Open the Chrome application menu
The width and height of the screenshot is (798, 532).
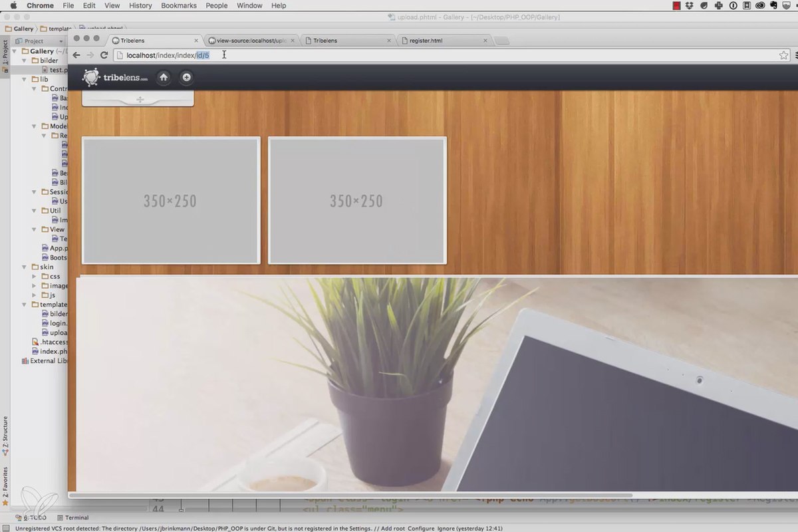41,5
